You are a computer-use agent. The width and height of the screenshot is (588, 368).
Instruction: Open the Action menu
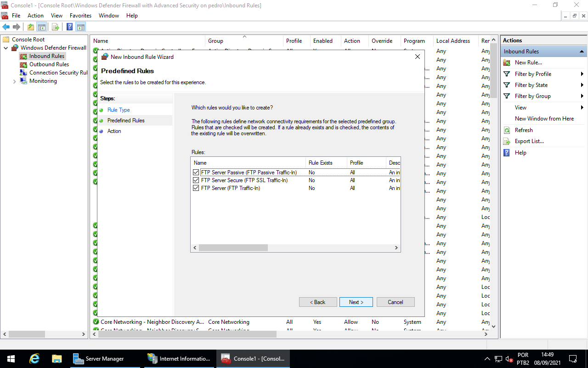(35, 15)
